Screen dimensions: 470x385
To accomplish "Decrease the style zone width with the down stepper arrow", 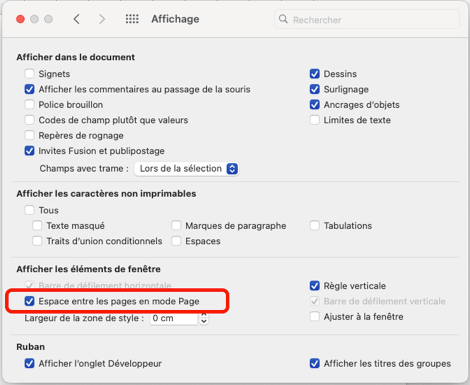I will 204,322.
